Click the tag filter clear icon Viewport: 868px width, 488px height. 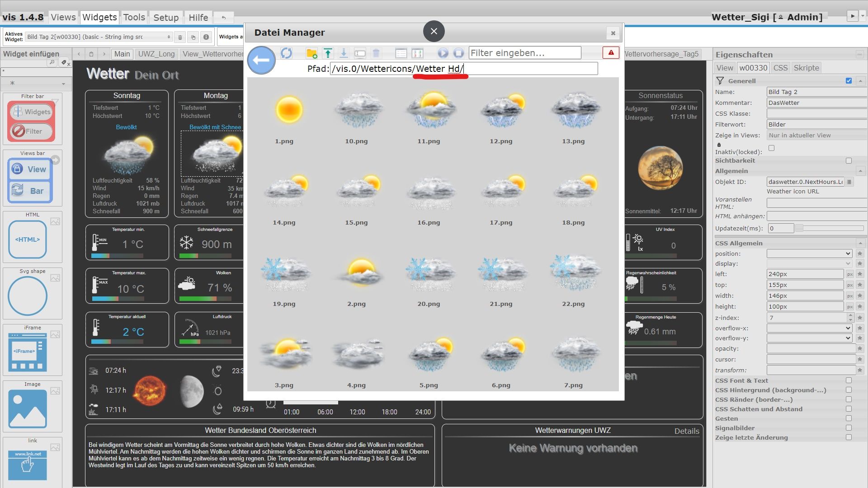coord(65,63)
